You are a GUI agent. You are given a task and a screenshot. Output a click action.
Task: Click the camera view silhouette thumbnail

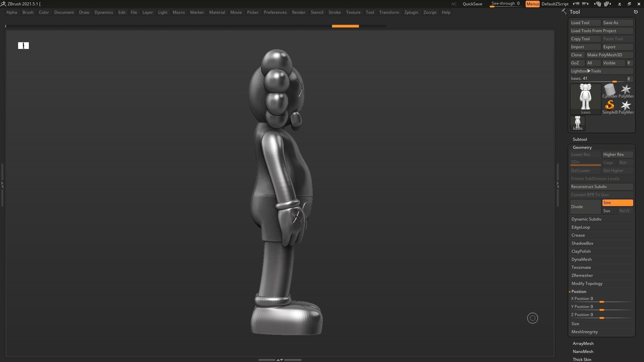(23, 46)
